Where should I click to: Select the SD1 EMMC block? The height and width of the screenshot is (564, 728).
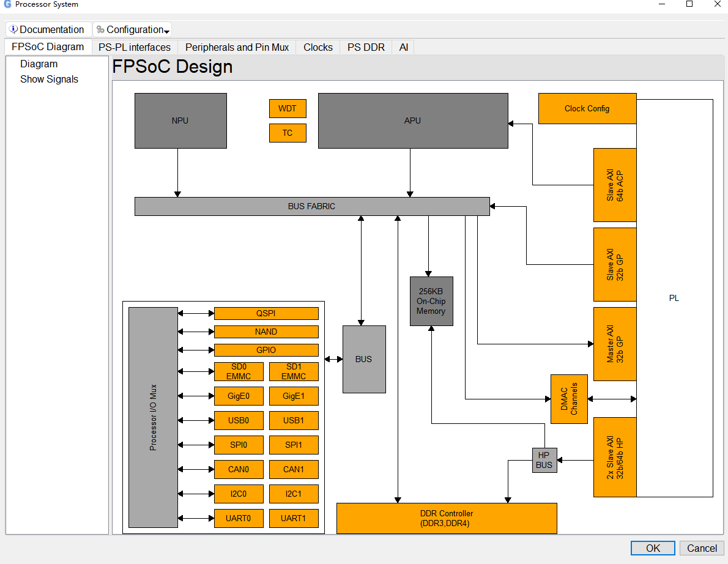coord(294,372)
